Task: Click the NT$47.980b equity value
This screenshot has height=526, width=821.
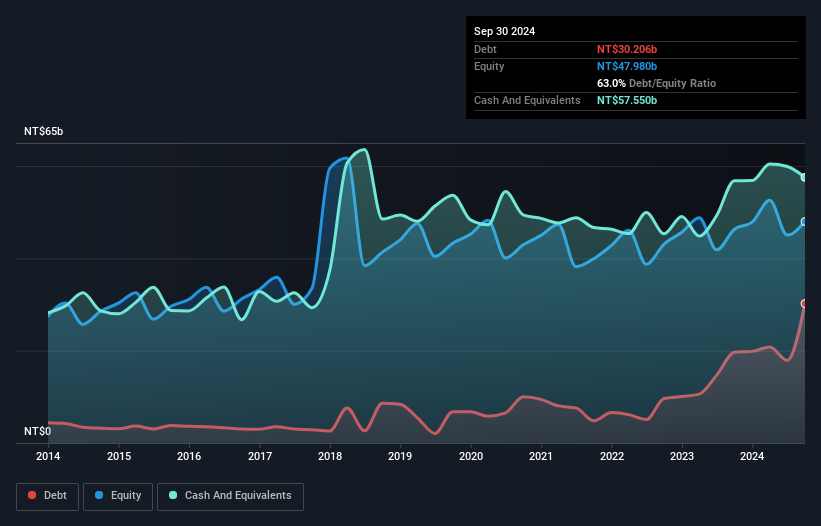Action: [x=627, y=66]
